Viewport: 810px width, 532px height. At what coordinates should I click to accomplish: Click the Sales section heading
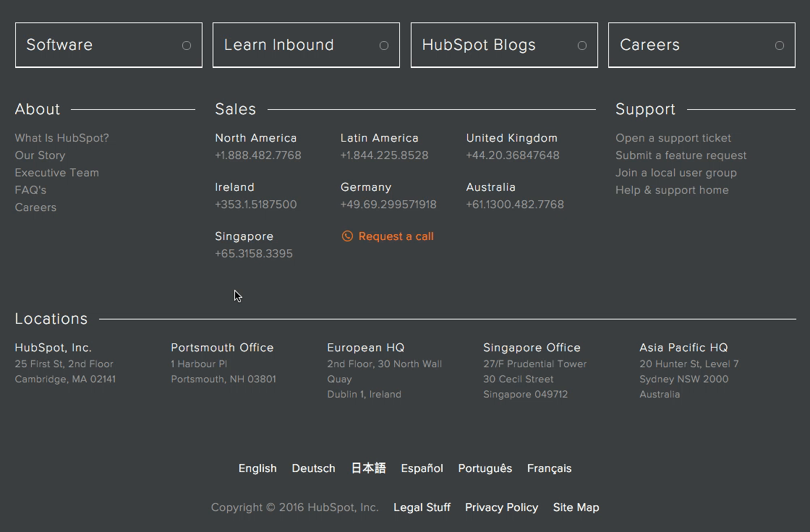click(x=236, y=109)
